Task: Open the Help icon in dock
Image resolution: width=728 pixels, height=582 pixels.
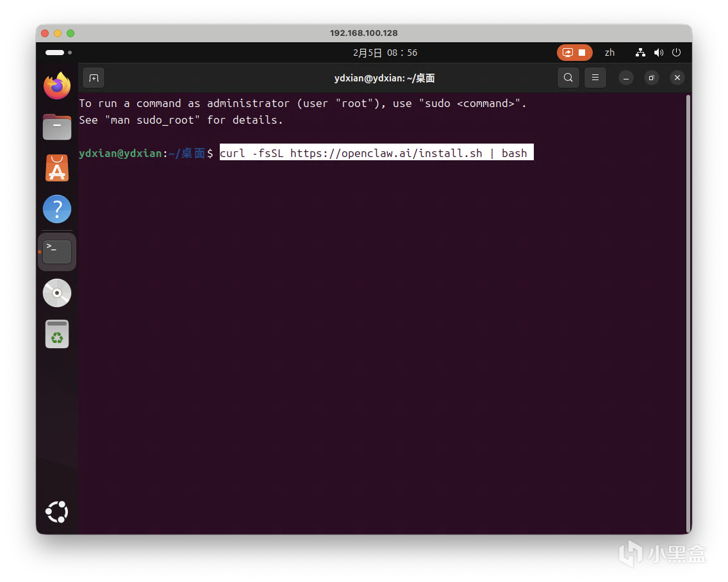Action: tap(57, 209)
